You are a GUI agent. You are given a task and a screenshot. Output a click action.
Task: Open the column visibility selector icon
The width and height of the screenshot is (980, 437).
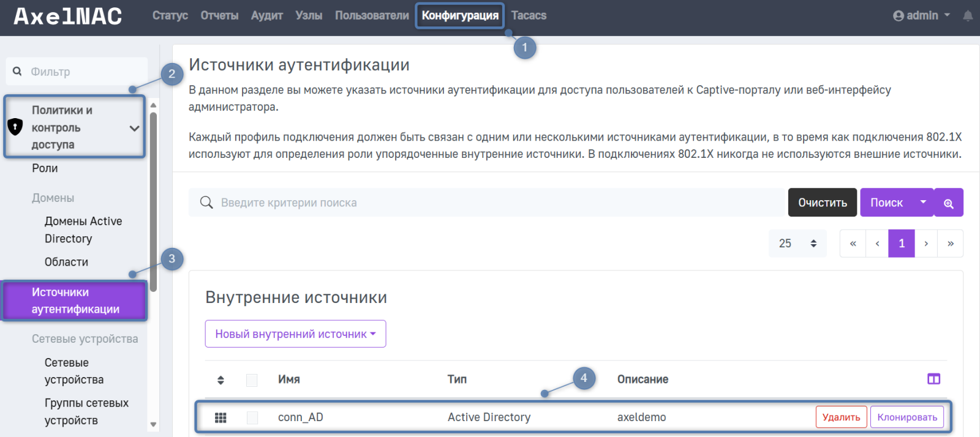[933, 379]
